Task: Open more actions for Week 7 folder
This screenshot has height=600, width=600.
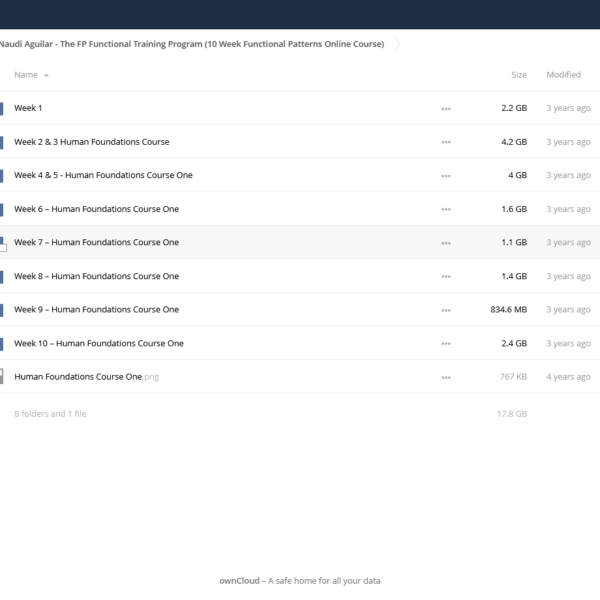Action: pyautogui.click(x=446, y=243)
